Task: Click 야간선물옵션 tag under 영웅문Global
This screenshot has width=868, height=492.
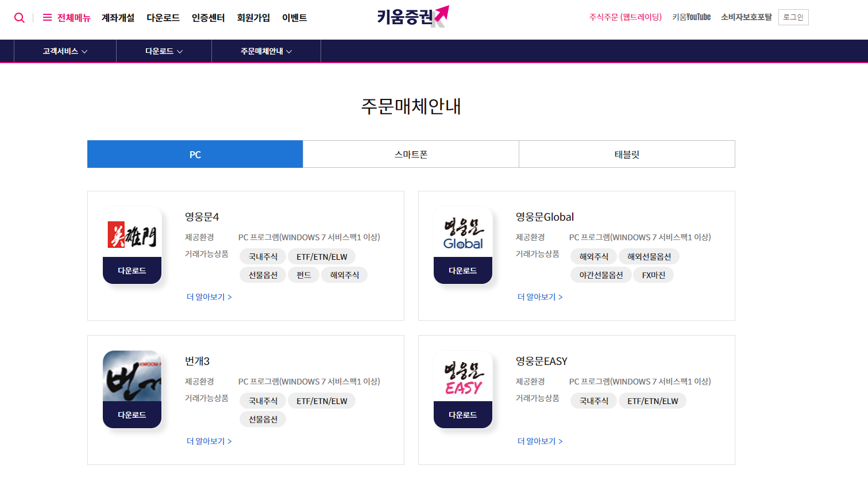Action: point(601,275)
